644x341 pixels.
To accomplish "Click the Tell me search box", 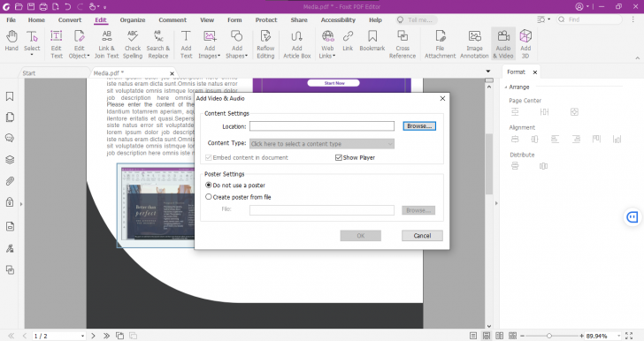I will pos(417,19).
